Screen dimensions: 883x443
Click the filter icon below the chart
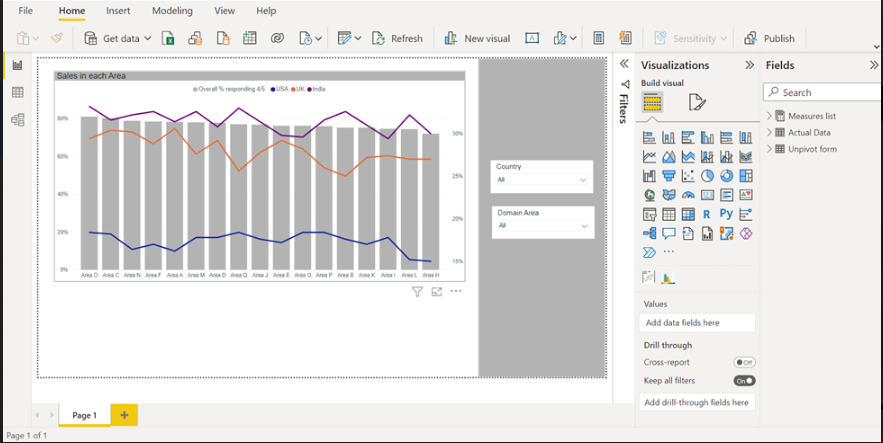coord(417,292)
